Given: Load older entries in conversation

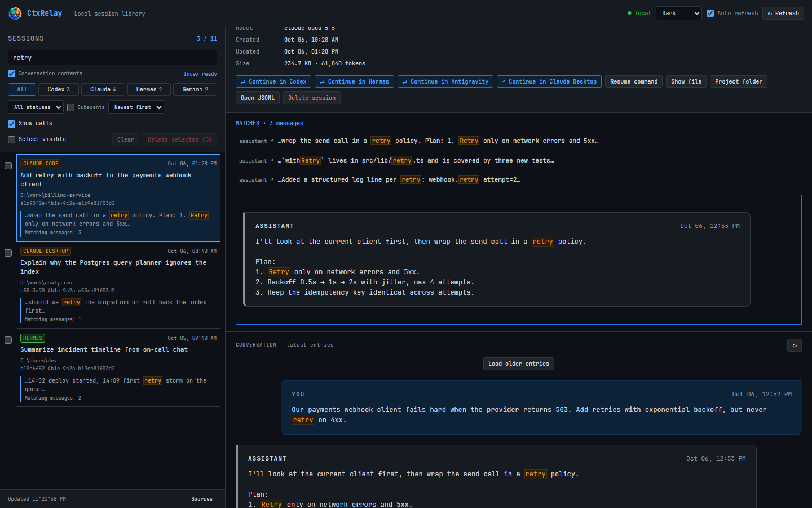Looking at the screenshot, I should (x=519, y=364).
